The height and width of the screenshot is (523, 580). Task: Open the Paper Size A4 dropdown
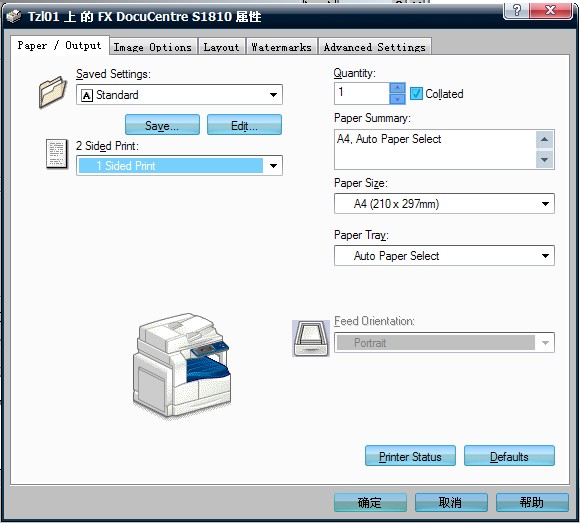pyautogui.click(x=444, y=203)
